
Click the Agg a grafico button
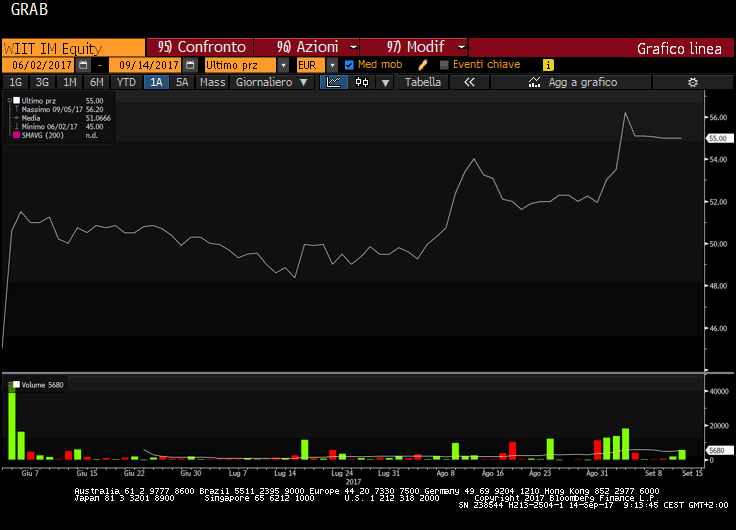(582, 82)
